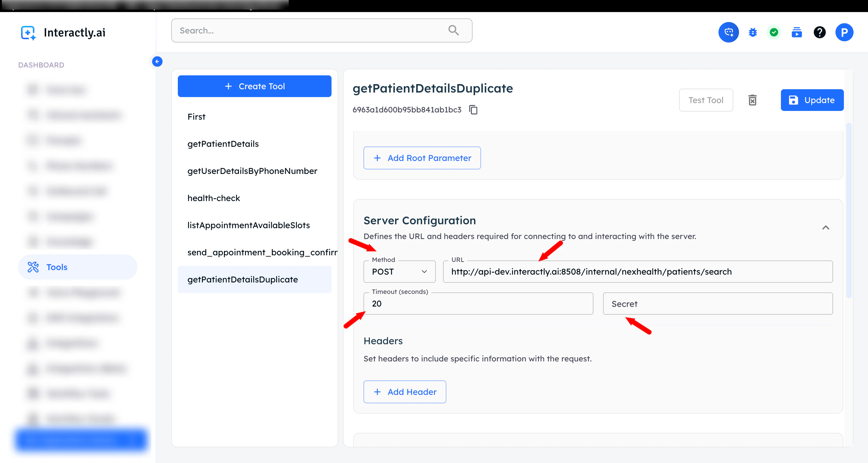This screenshot has height=463, width=868.
Task: Click the search magnifier icon
Action: pyautogui.click(x=454, y=30)
